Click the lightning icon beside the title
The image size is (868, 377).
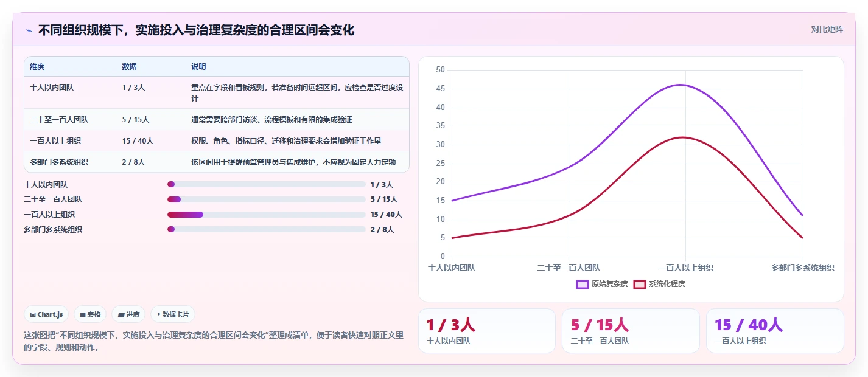pos(29,30)
